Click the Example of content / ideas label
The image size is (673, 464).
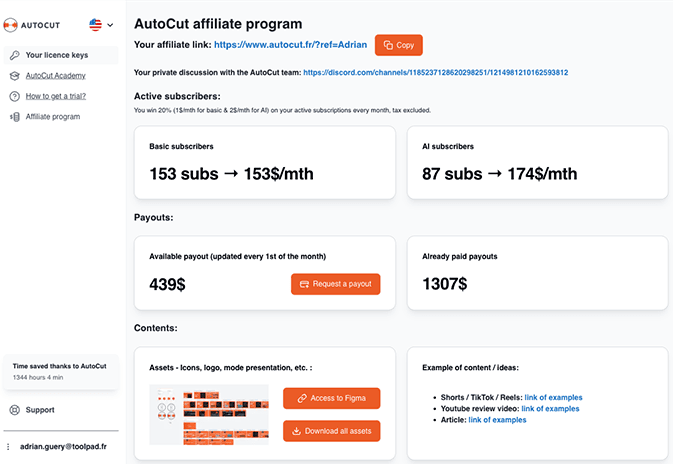pyautogui.click(x=470, y=368)
